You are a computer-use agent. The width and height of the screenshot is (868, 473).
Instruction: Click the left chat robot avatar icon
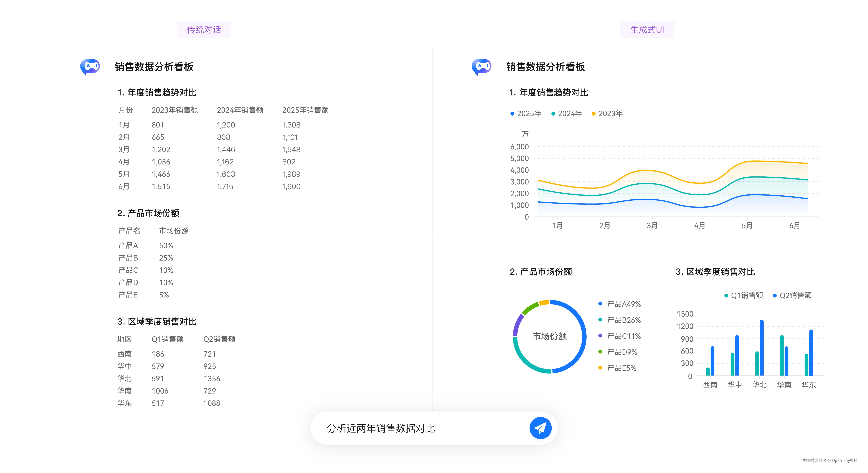coord(90,67)
